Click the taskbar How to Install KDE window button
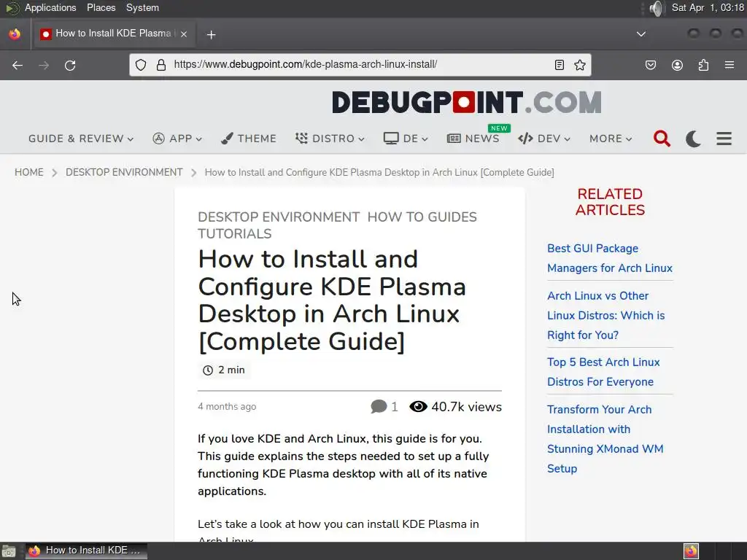This screenshot has height=560, width=747. (x=86, y=551)
